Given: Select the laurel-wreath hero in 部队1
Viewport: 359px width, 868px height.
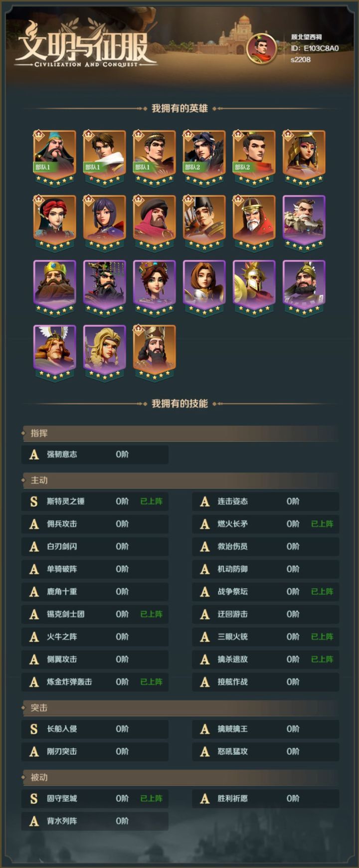Looking at the screenshot, I should pos(155,158).
